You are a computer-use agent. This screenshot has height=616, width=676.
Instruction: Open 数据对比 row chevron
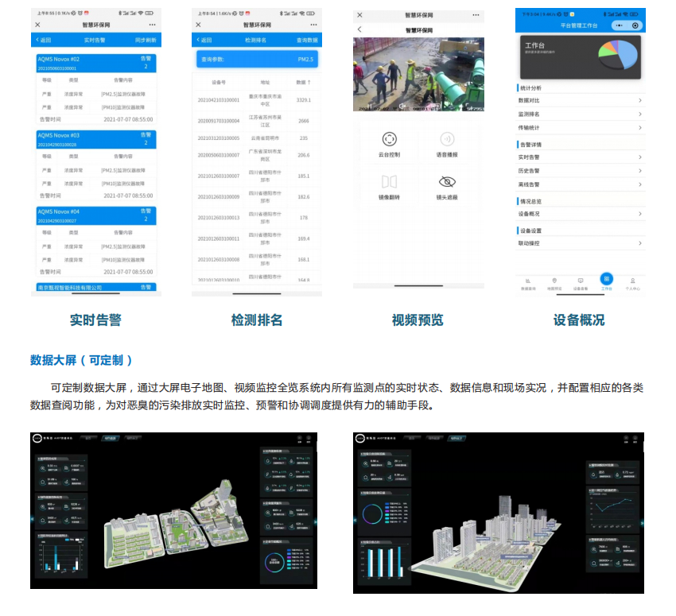639,100
